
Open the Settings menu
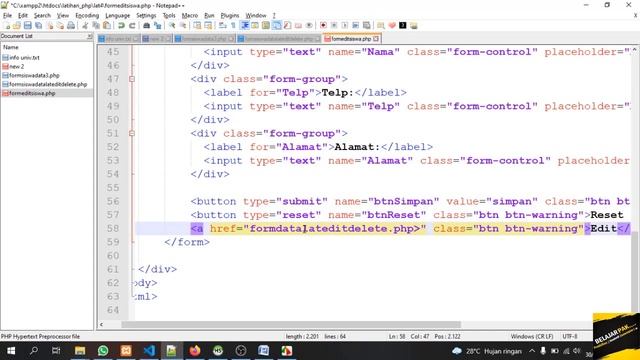(x=146, y=16)
